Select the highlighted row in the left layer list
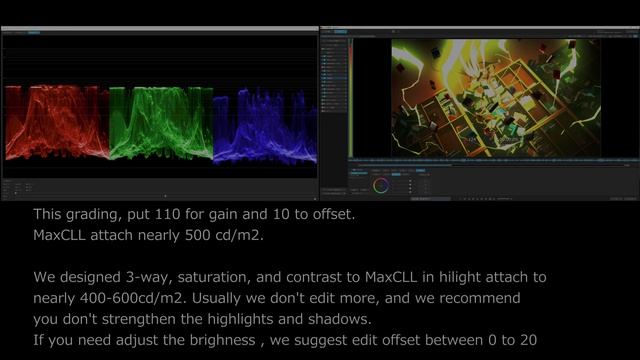The image size is (640, 360). (x=334, y=78)
